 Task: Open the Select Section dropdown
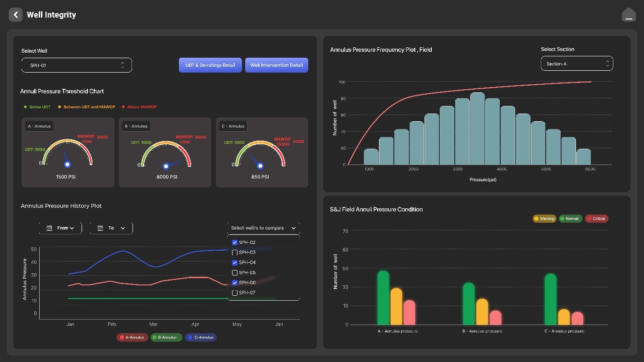tap(576, 64)
